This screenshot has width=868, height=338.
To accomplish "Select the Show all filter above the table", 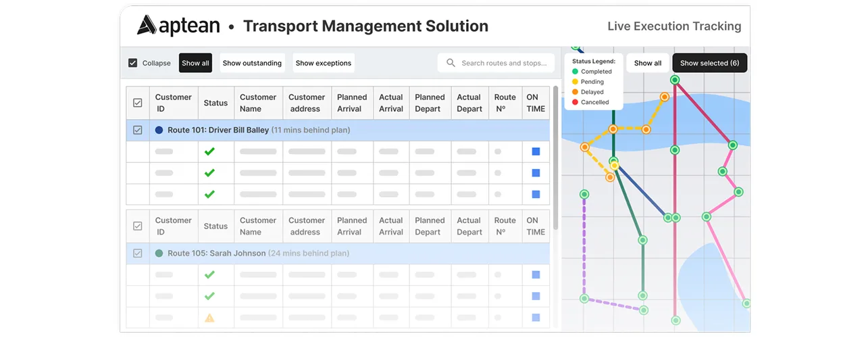I will tap(195, 63).
